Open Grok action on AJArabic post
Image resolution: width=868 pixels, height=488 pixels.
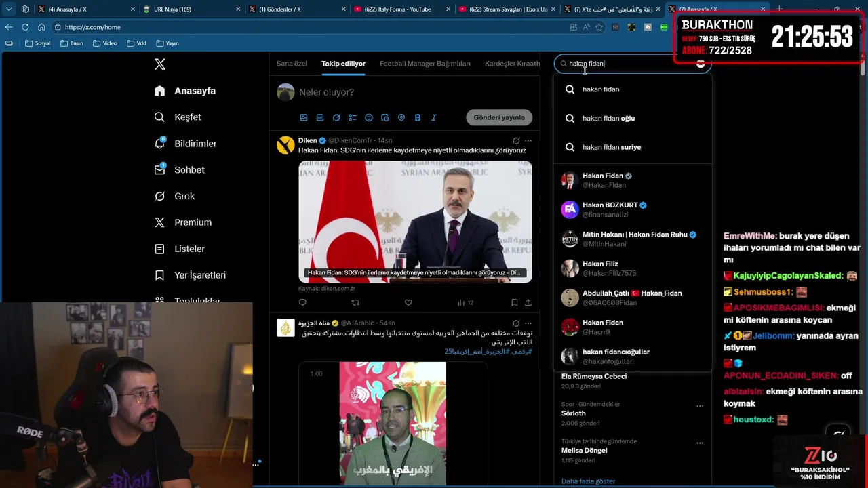(516, 323)
